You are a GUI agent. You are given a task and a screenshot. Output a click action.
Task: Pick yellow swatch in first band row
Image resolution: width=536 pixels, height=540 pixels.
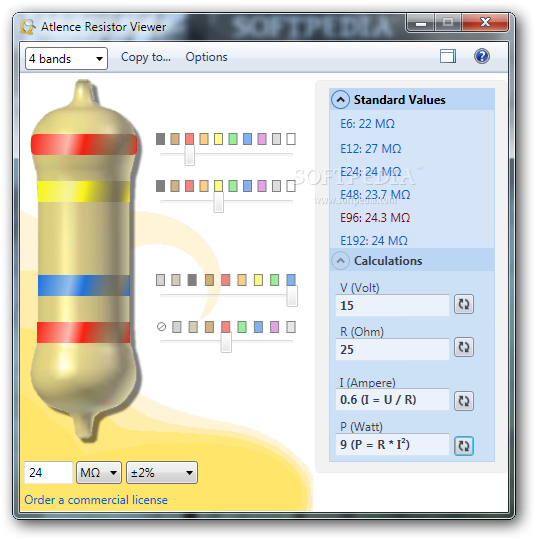click(218, 139)
